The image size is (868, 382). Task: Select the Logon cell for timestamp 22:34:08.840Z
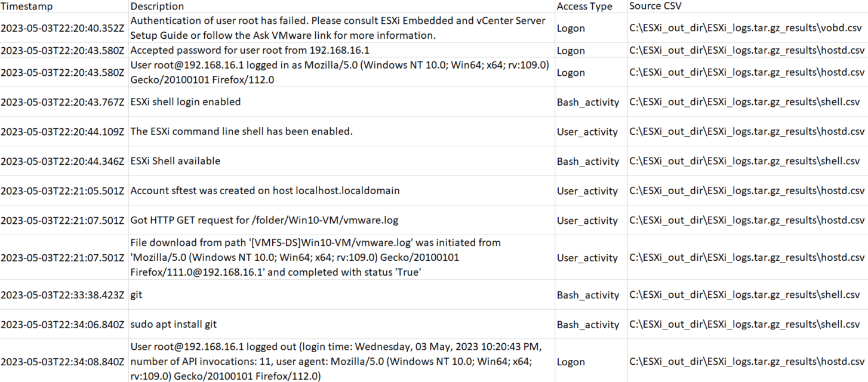(x=571, y=362)
